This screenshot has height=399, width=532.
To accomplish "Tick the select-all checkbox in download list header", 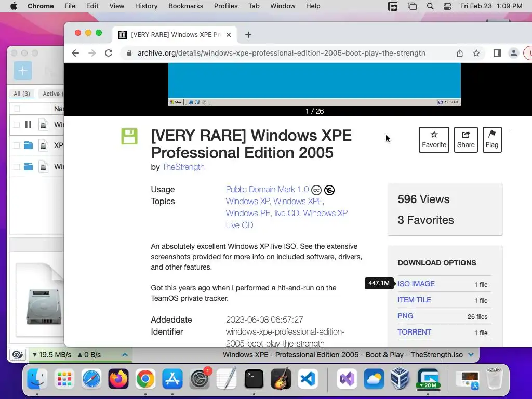I will click(17, 109).
